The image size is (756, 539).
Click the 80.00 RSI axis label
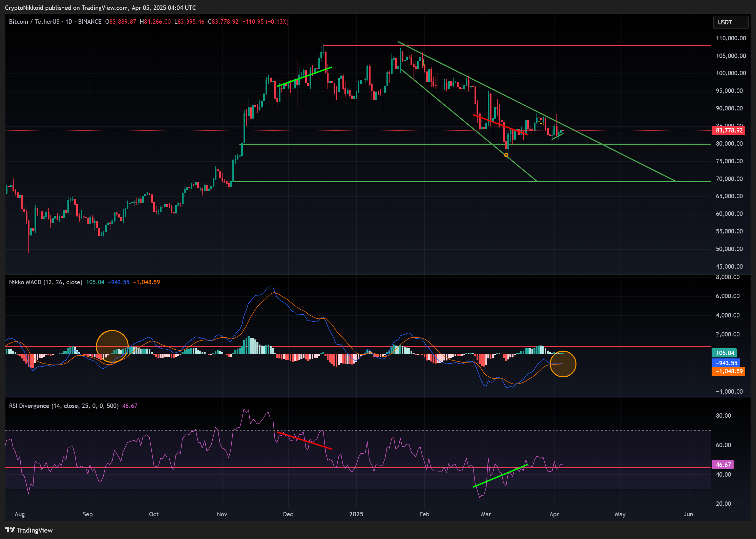pyautogui.click(x=723, y=416)
